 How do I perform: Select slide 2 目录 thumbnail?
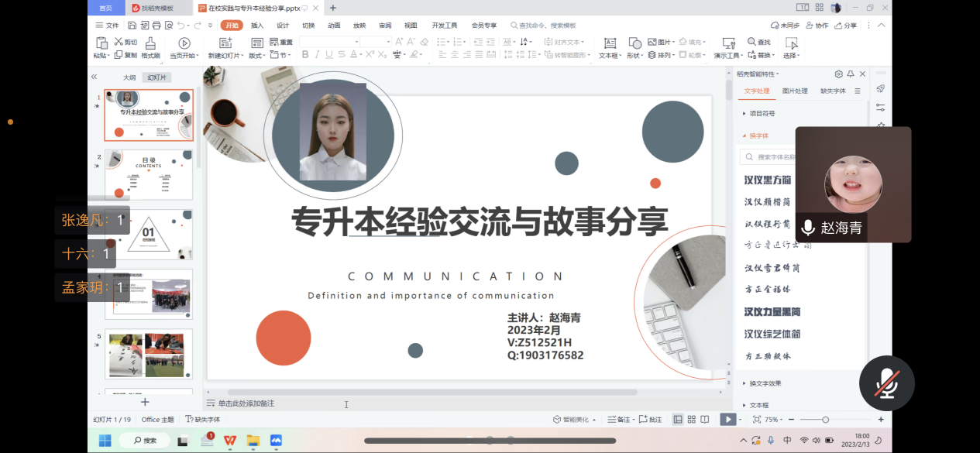pyautogui.click(x=148, y=174)
